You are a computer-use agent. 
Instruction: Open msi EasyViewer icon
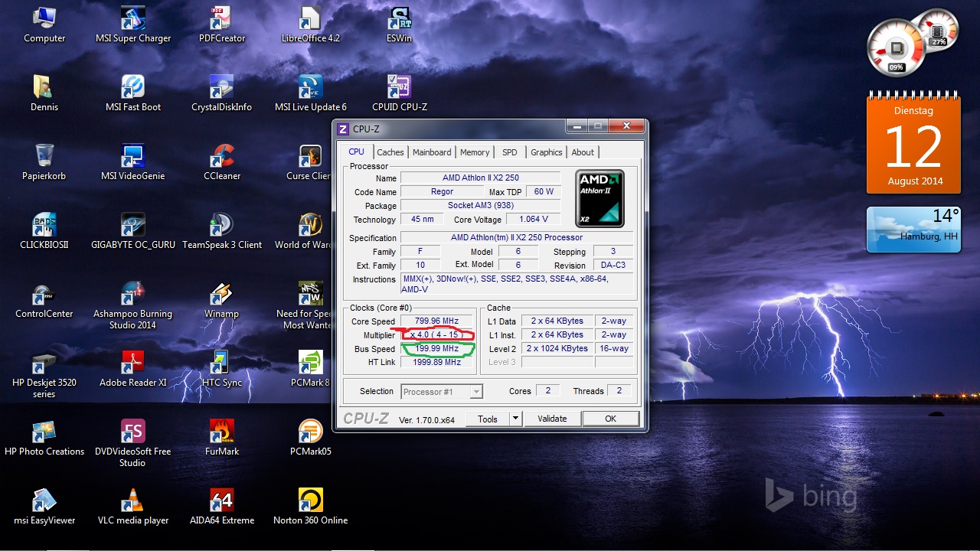click(x=44, y=507)
